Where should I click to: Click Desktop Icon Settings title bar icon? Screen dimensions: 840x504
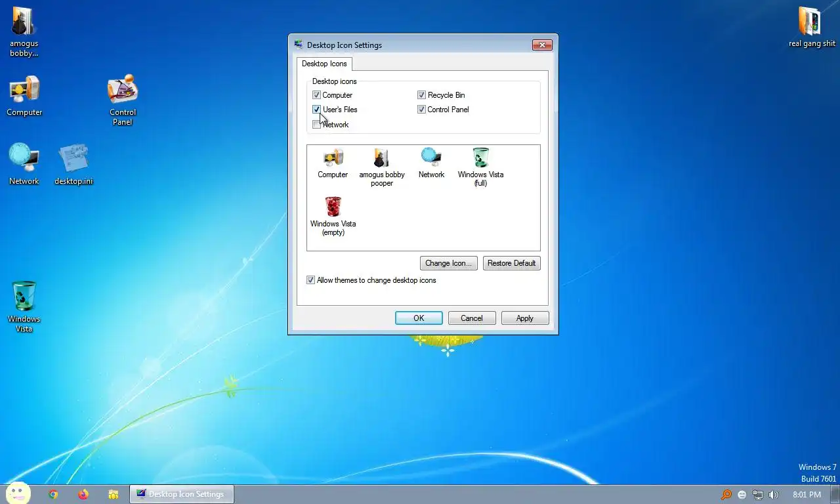click(299, 45)
